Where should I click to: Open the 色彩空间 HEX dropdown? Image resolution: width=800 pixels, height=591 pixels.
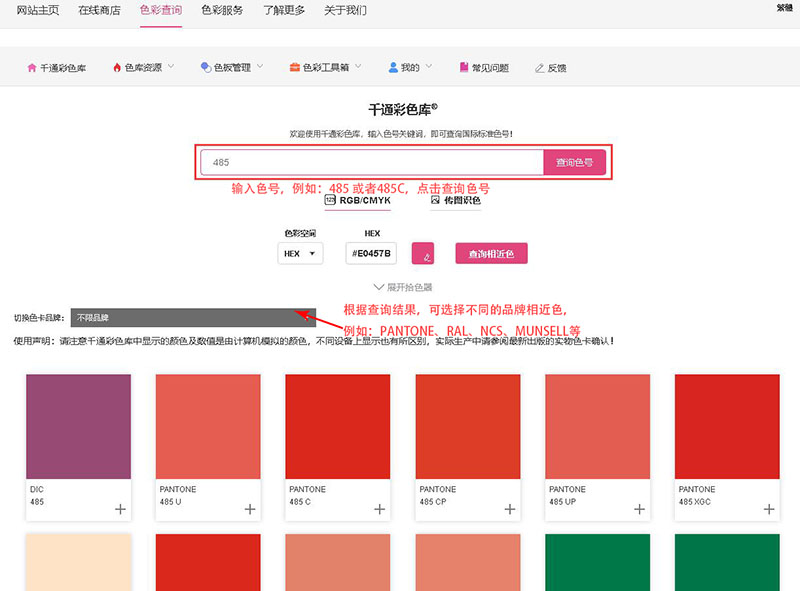pos(300,254)
